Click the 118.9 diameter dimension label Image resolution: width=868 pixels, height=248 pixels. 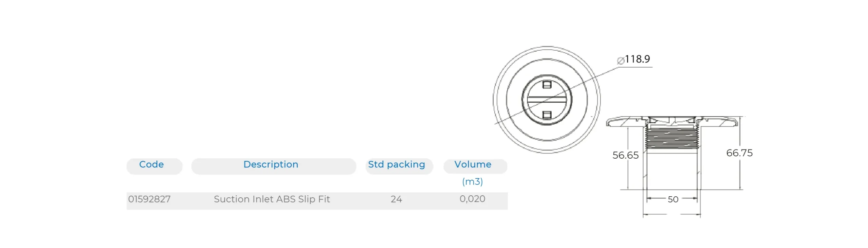click(637, 59)
